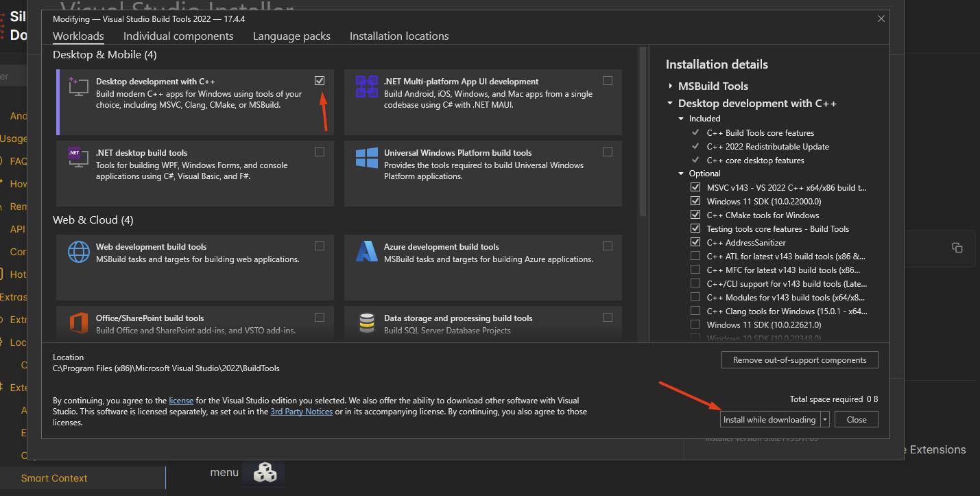Uncheck the C++ AddressSanitizer component
This screenshot has width=980, height=496.
[x=695, y=242]
